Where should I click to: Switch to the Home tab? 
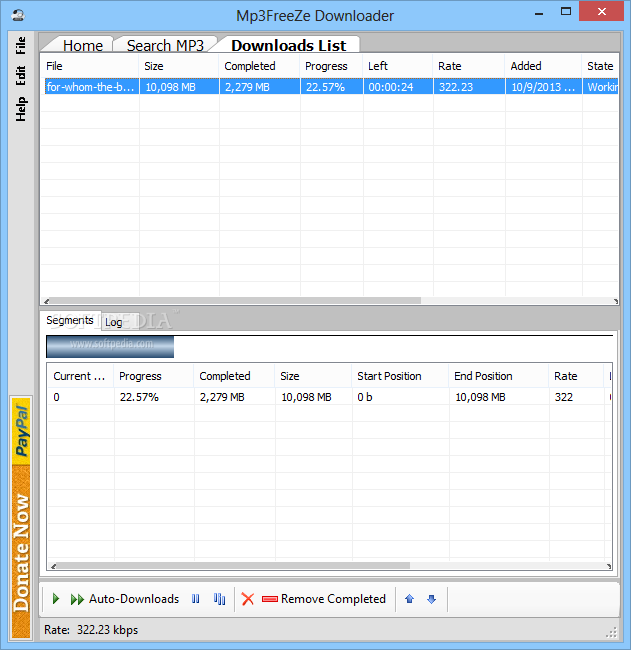tap(83, 45)
